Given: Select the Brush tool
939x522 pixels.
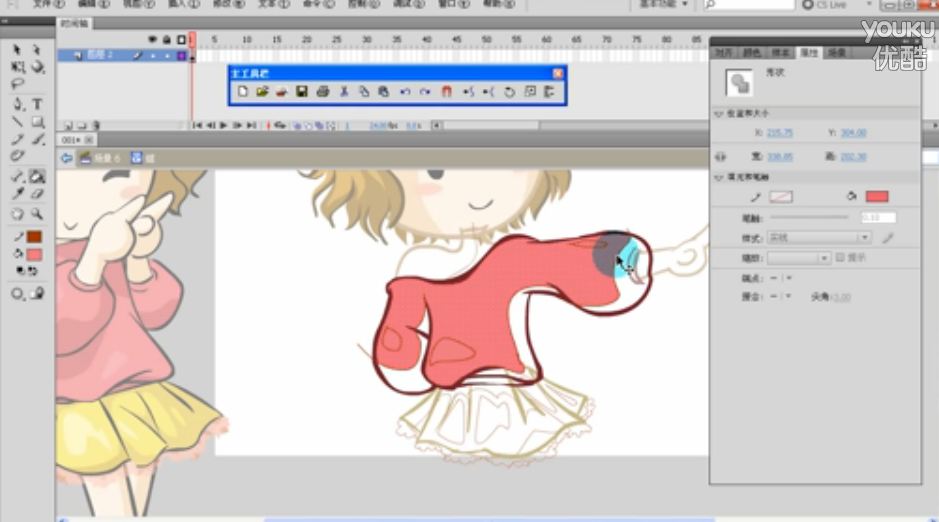Looking at the screenshot, I should (x=38, y=139).
